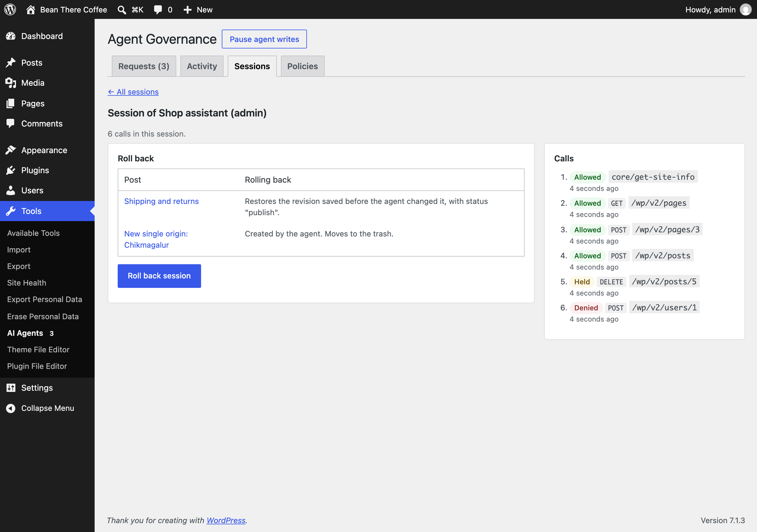Click Pause agent writes button
This screenshot has width=757, height=532.
coord(264,39)
